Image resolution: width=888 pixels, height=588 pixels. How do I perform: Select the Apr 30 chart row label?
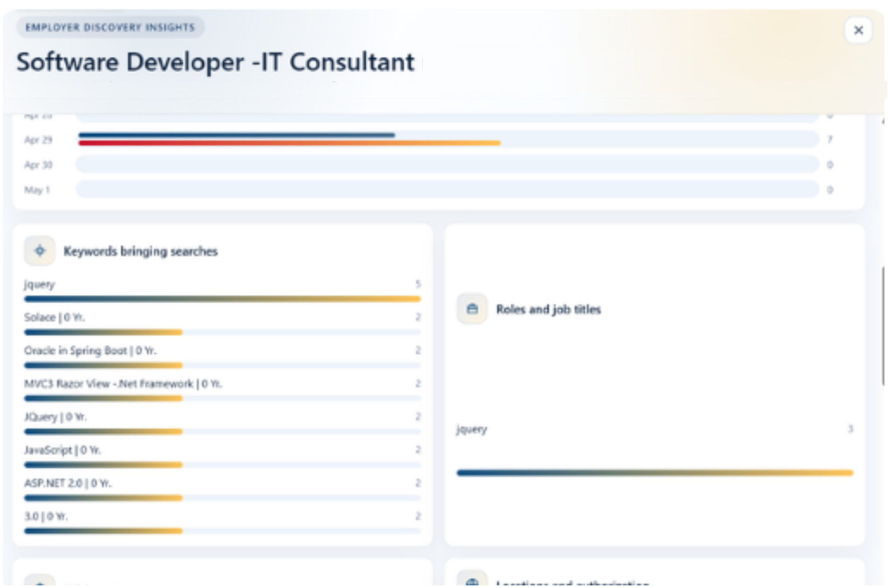coord(39,165)
